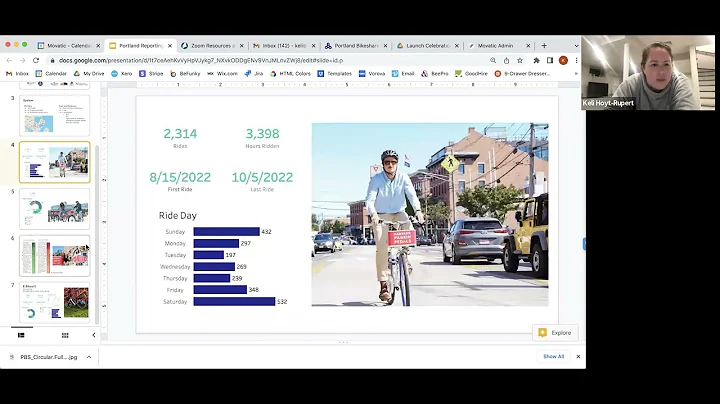This screenshot has width=720, height=404.
Task: Reload the current page
Action: click(36, 60)
